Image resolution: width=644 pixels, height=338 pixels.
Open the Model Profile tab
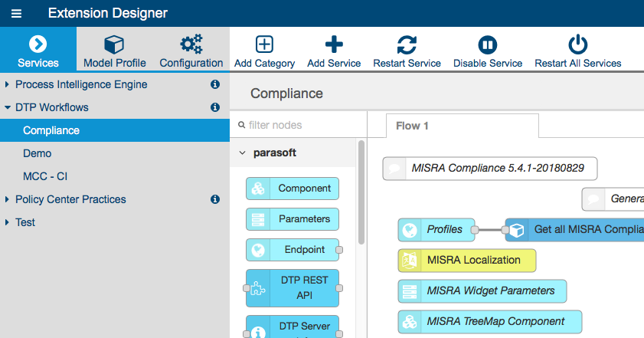click(x=115, y=50)
